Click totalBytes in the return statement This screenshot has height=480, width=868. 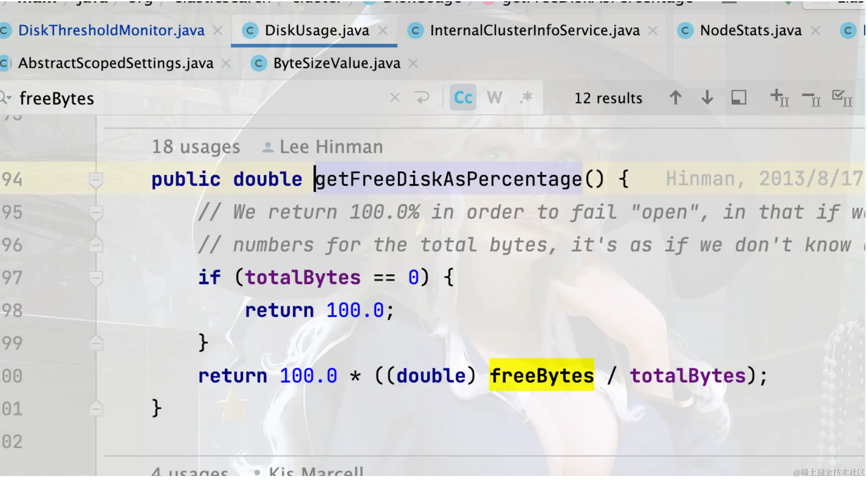click(x=688, y=376)
